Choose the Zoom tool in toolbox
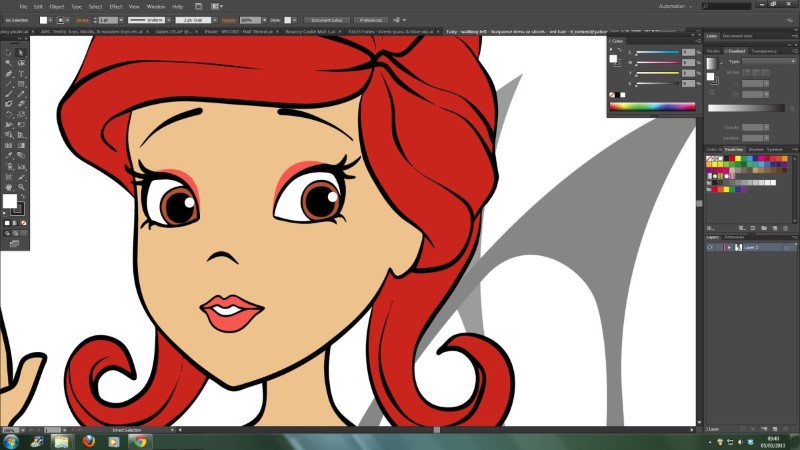Screen dimensions: 800x450 [x=20, y=185]
